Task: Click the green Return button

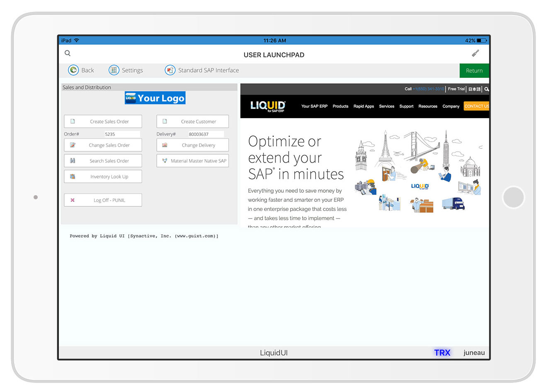Action: coord(474,71)
